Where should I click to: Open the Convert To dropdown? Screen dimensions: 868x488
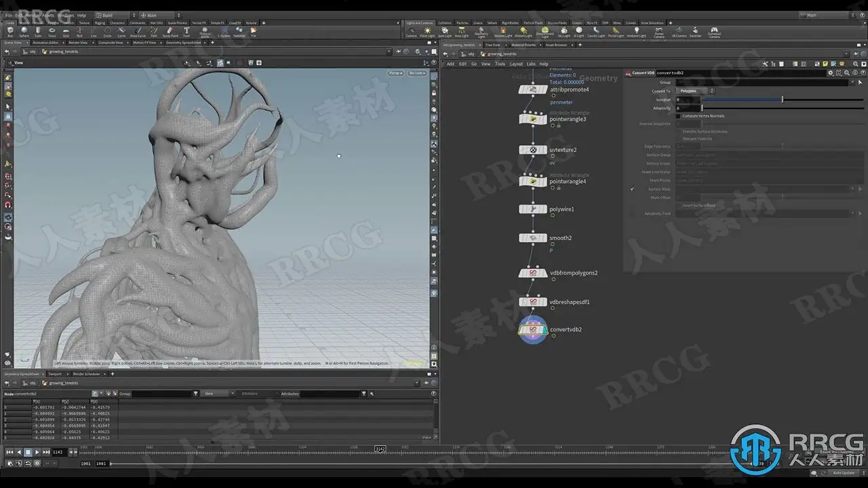(x=695, y=91)
